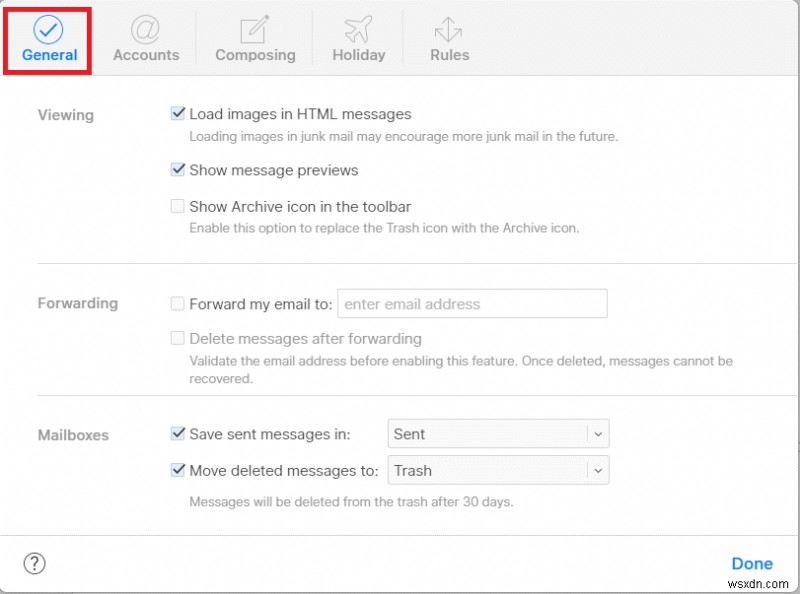Viewport: 800px width, 594px height.
Task: Open the Sent mailbox dropdown
Action: point(498,434)
